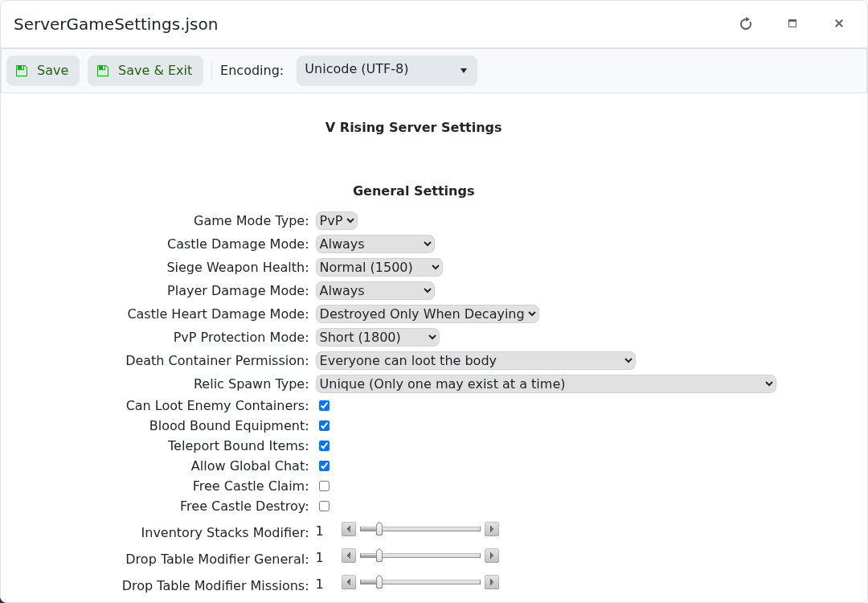
Task: Decrease Inventory Stacks Modifier with left arrow
Action: 349,529
